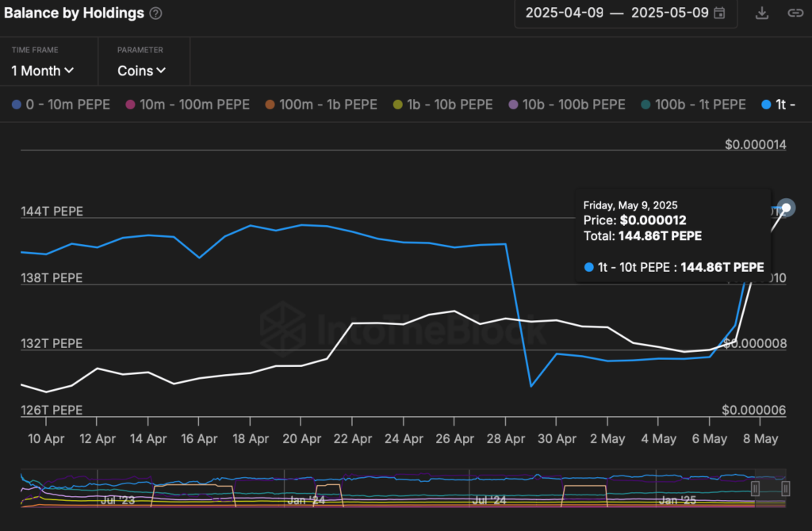Click the right navigator range handle
The width and height of the screenshot is (812, 531).
(786, 489)
